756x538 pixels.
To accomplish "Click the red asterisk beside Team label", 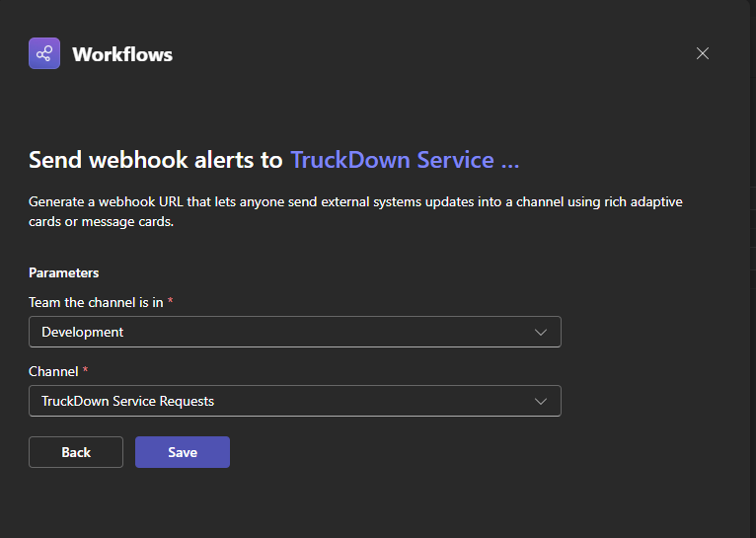I will pos(170,302).
